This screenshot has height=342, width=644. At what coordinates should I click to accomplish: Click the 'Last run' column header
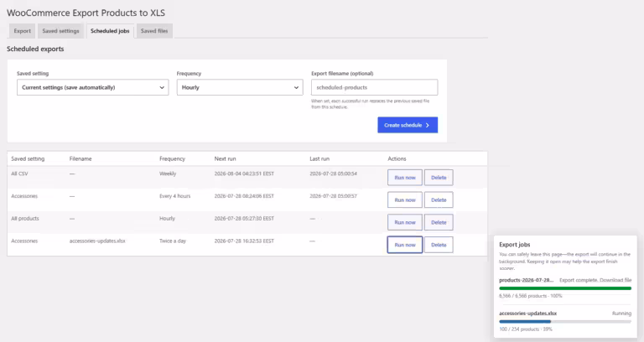click(x=319, y=159)
